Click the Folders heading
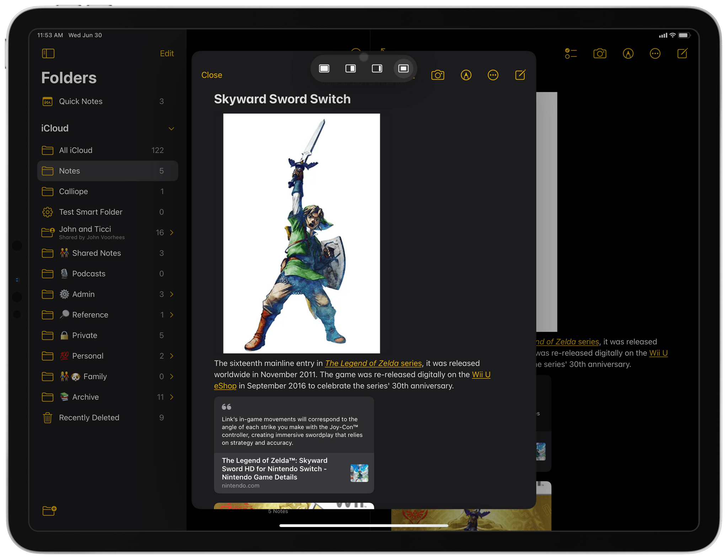The image size is (728, 560). [69, 78]
